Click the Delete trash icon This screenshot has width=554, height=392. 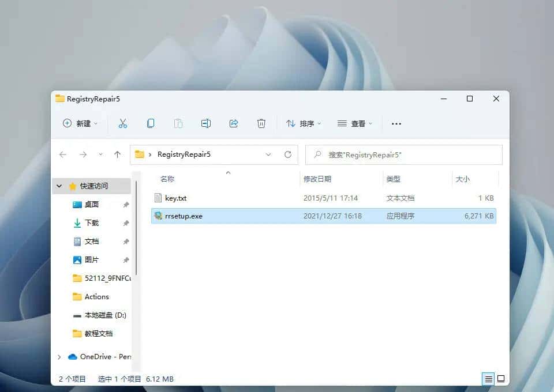[261, 123]
